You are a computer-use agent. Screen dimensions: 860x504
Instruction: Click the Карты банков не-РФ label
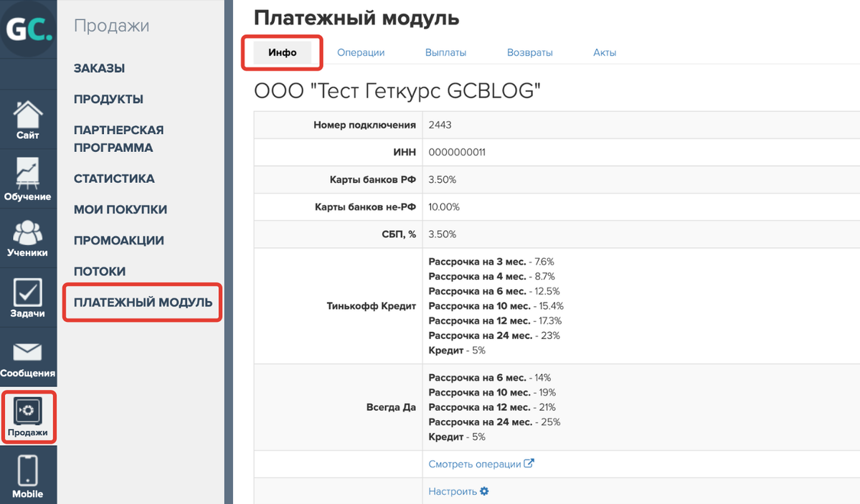point(365,207)
